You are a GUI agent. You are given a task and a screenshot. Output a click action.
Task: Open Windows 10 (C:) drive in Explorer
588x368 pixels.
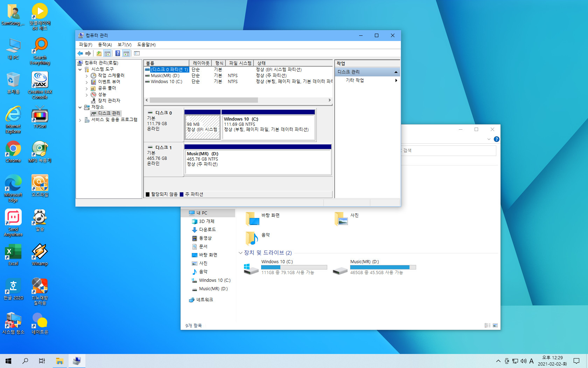pyautogui.click(x=285, y=268)
